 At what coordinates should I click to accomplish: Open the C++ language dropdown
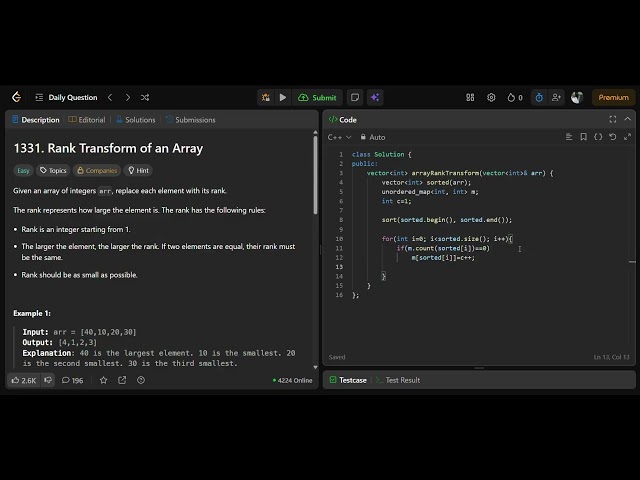(339, 137)
